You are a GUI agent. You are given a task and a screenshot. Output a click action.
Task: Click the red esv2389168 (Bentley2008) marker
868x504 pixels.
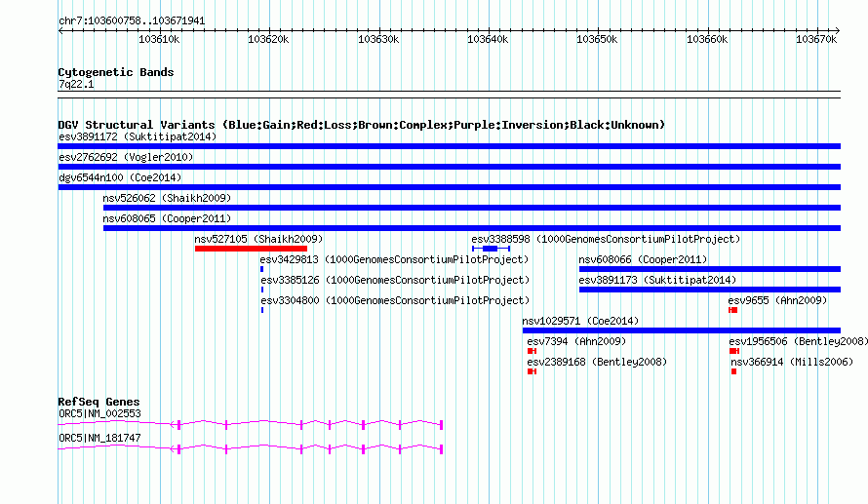[532, 371]
